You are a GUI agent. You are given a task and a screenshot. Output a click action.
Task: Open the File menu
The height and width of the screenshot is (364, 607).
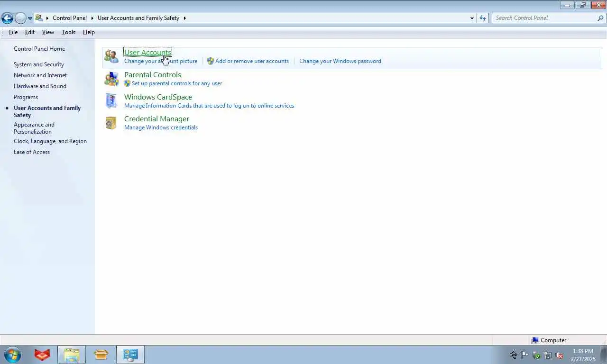pos(13,32)
